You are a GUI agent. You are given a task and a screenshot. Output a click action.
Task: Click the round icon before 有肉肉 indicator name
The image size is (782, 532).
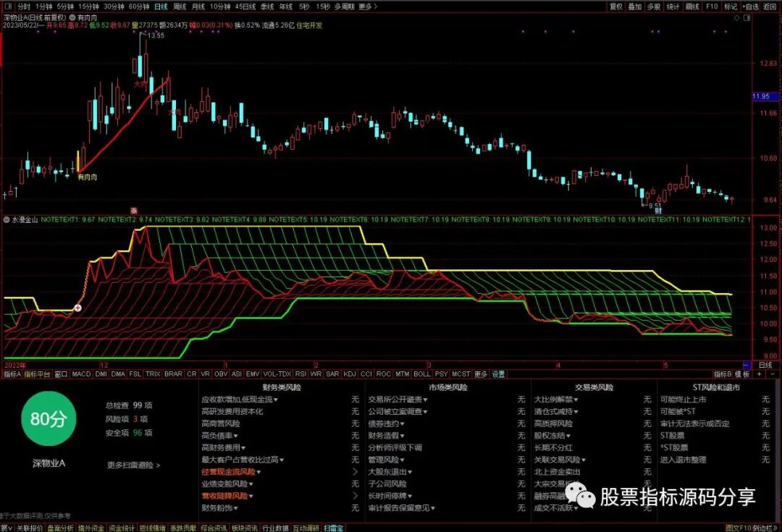[72, 17]
